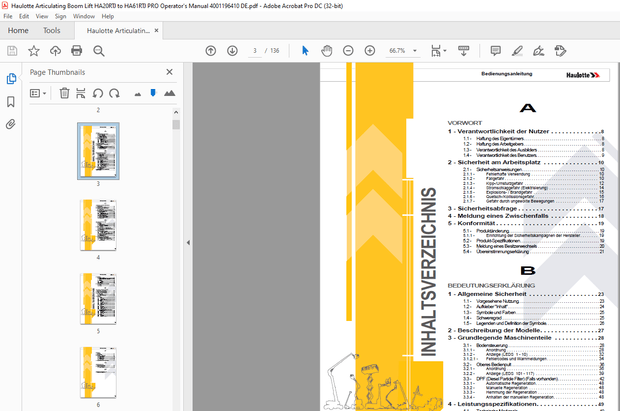
Task: Go to the previous page
Action: 211,51
